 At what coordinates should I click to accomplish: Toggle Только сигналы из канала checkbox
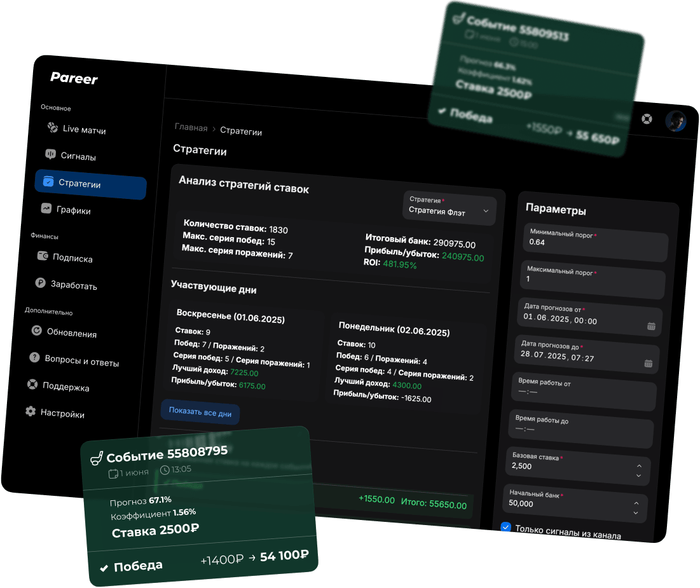(x=506, y=527)
